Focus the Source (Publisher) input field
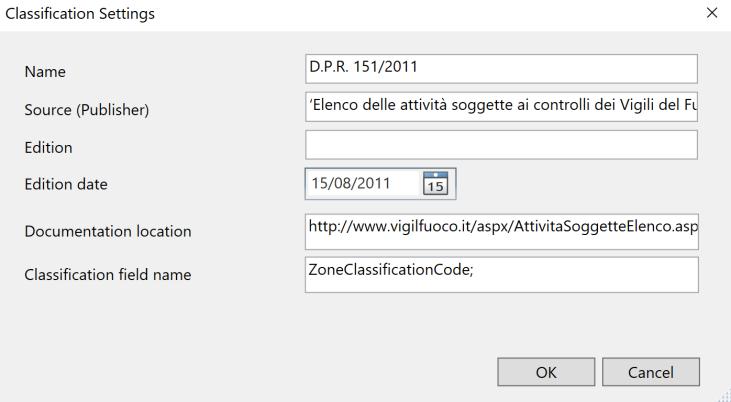 click(x=500, y=108)
